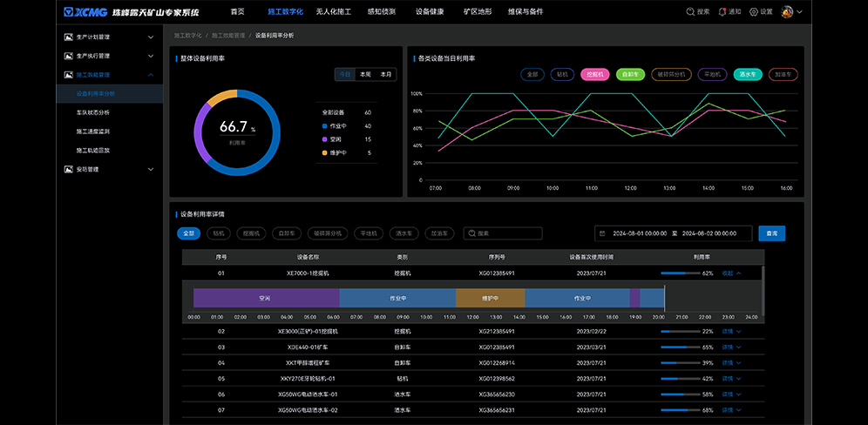Viewport: 868px width, 425px height.
Task: Toggle the 自卸车 series in the chart legend
Action: [x=630, y=75]
